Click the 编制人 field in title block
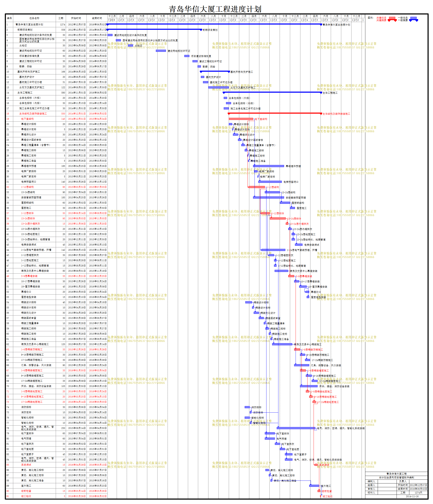433x504 pixels. coord(371,481)
